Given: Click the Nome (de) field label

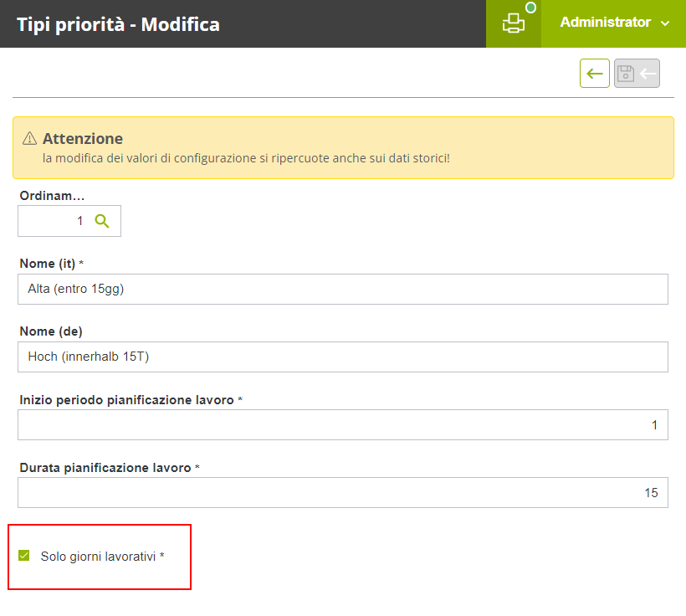Looking at the screenshot, I should [51, 331].
